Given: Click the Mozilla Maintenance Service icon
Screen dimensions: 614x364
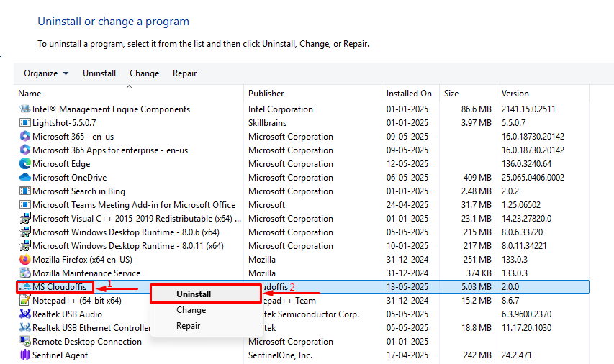Looking at the screenshot, I should coord(25,273).
